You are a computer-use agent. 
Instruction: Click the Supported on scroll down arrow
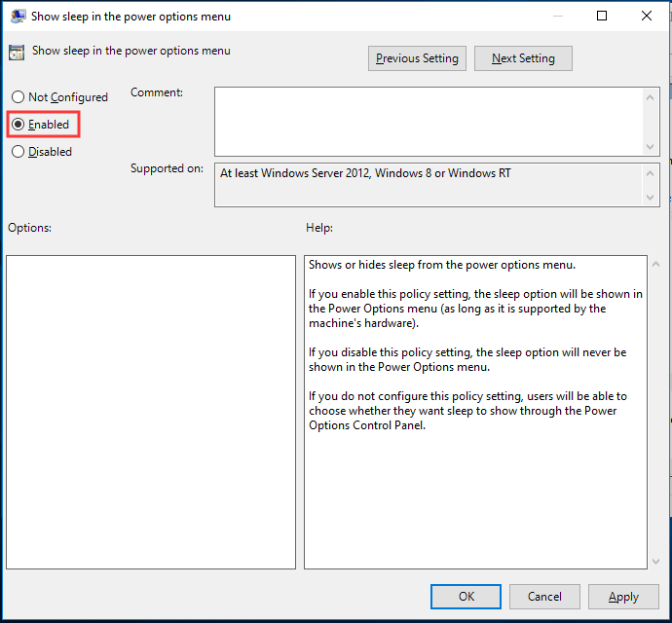651,197
